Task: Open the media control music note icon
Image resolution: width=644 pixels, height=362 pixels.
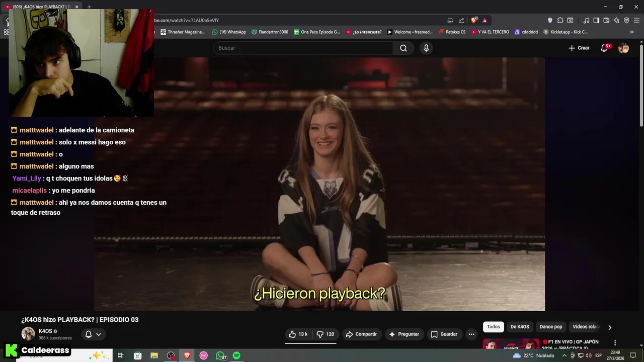Action: (586, 20)
